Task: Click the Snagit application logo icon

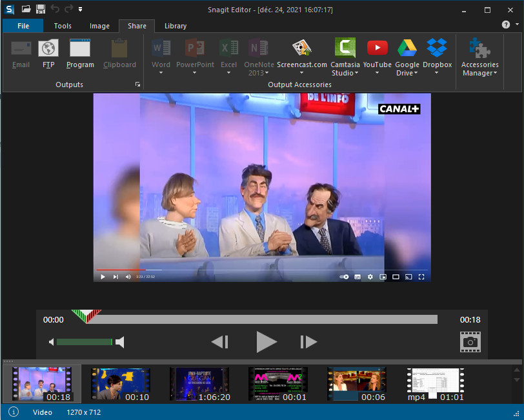Action: point(10,10)
